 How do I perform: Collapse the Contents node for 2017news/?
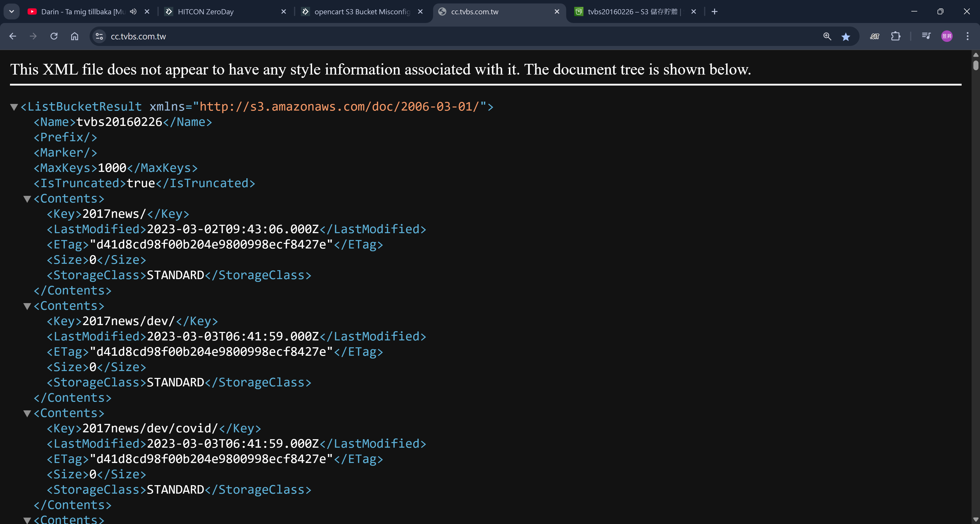point(27,199)
